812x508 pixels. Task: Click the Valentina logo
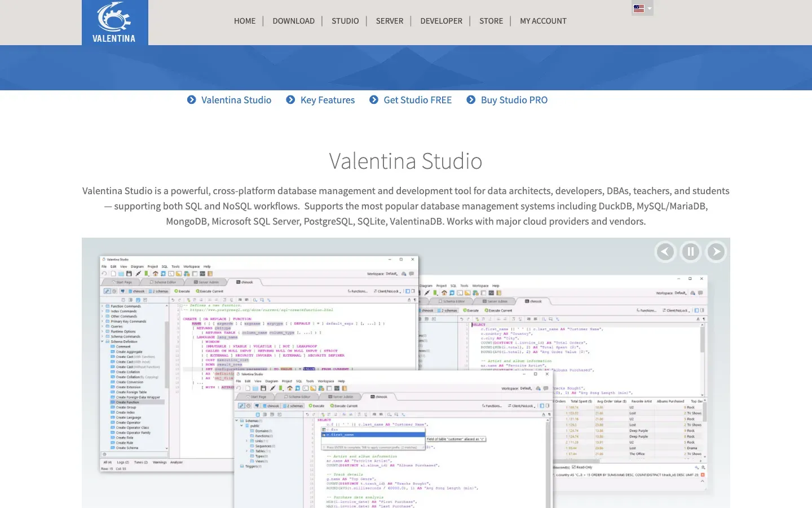click(114, 23)
